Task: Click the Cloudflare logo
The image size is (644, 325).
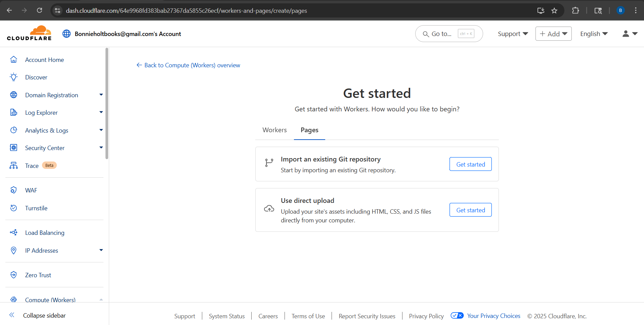Action: click(29, 33)
